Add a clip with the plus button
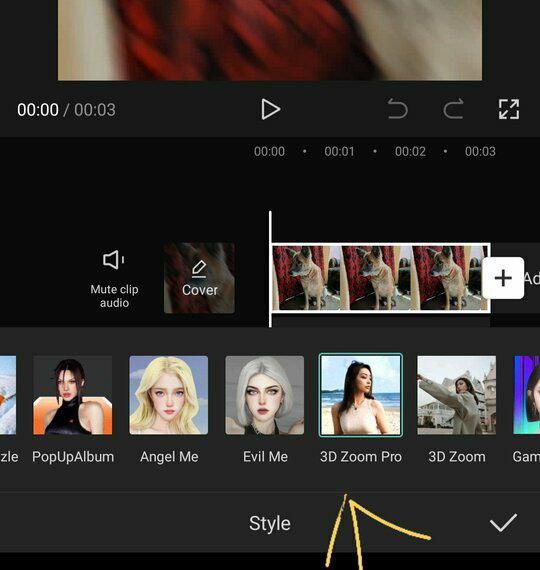 503,278
